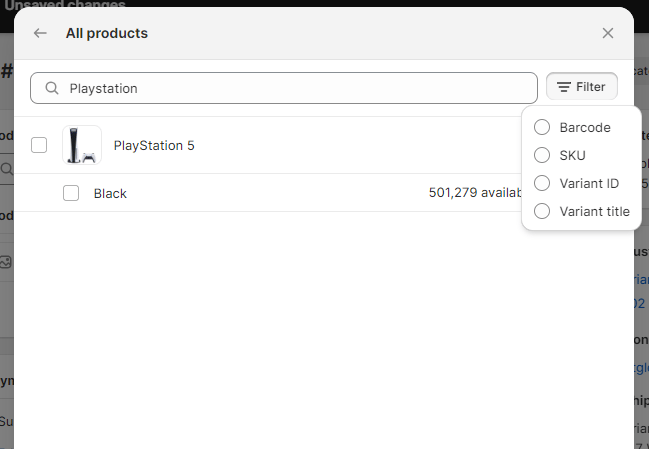Select the Barcode filter option
This screenshot has width=649, height=449.
[x=542, y=127]
